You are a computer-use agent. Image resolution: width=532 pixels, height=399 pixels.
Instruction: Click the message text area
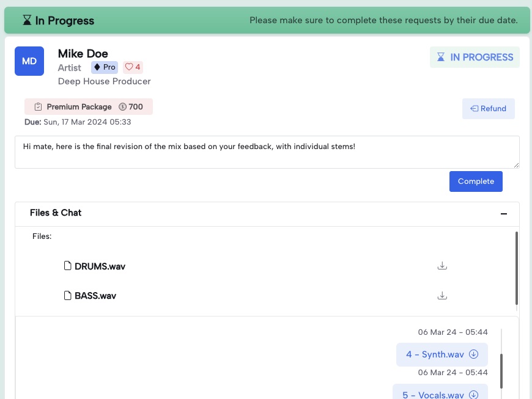pos(267,152)
